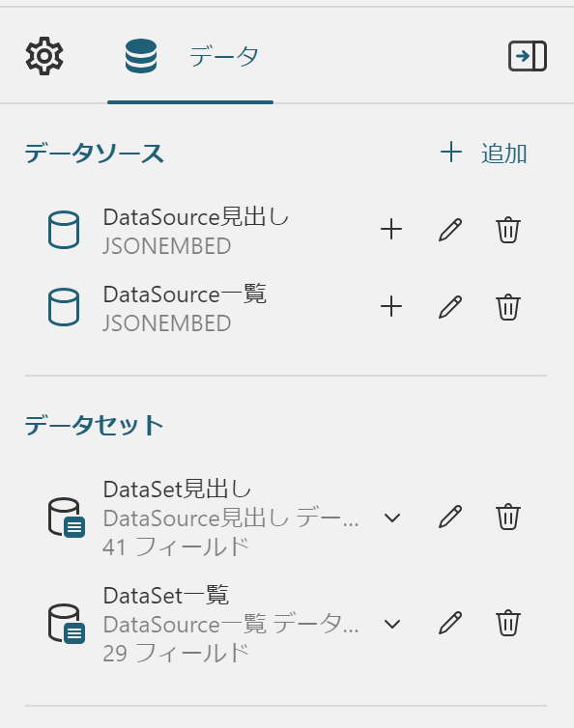Edit DataSet見出し with pencil icon
The height and width of the screenshot is (728, 574).
[x=450, y=517]
